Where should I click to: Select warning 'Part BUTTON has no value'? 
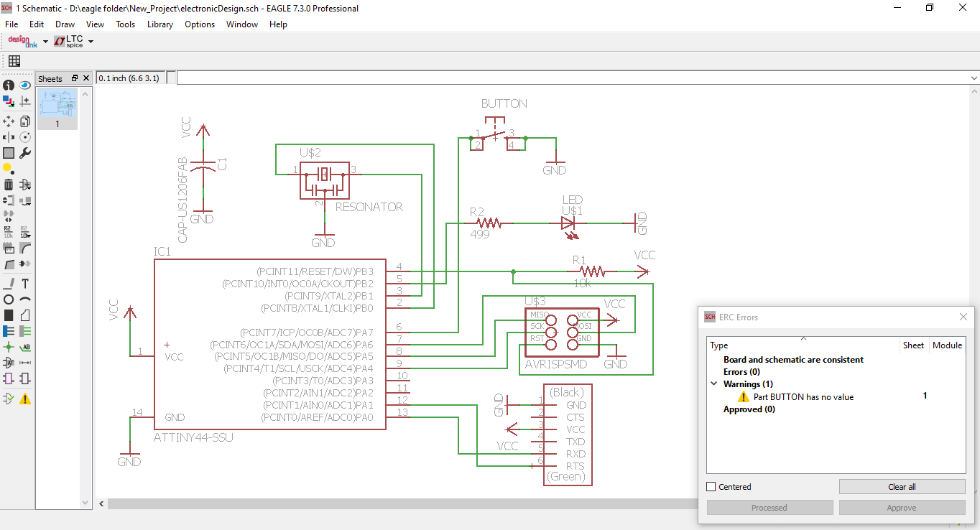point(803,396)
